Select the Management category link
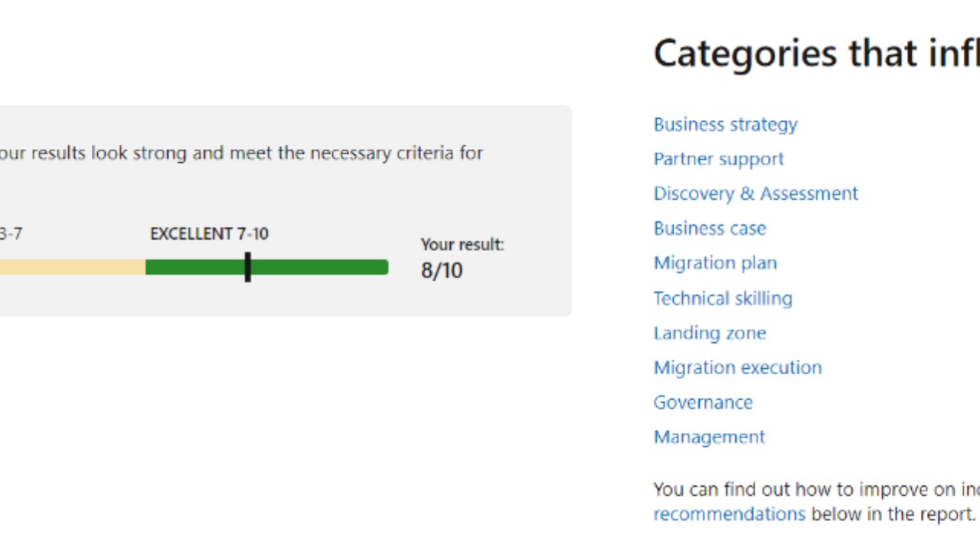The height and width of the screenshot is (551, 980). tap(708, 437)
